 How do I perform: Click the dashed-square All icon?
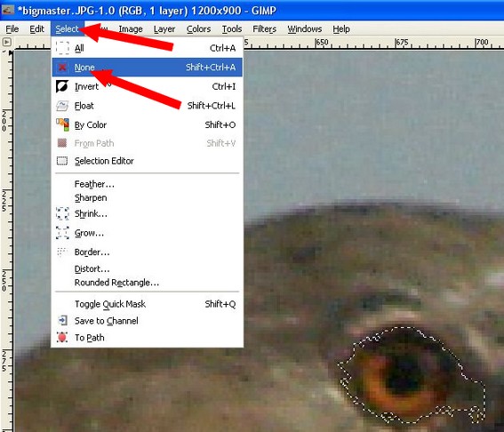point(62,48)
